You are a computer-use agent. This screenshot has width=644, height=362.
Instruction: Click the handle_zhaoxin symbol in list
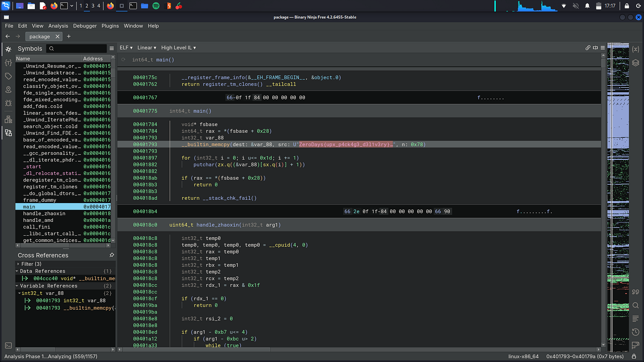tap(44, 214)
